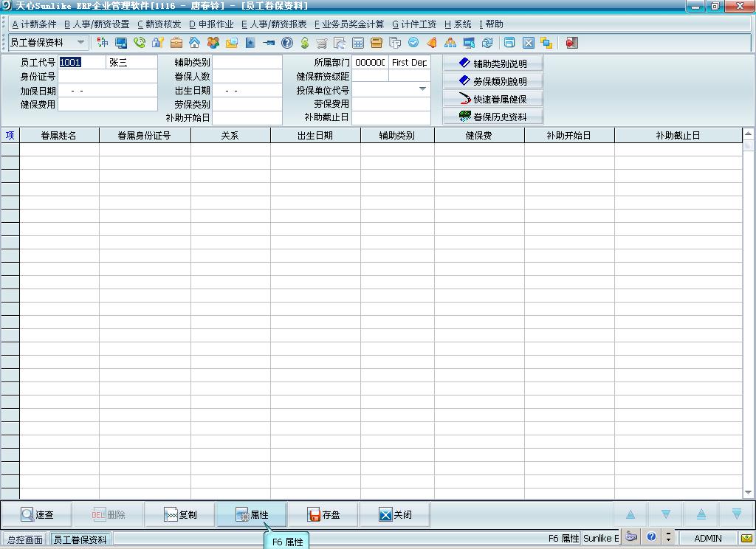Click the 身份证号 input field
This screenshot has height=549, width=756.
coord(108,76)
